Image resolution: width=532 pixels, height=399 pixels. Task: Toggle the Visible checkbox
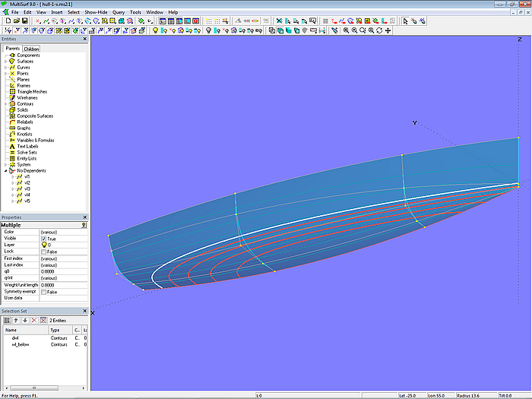pos(43,239)
